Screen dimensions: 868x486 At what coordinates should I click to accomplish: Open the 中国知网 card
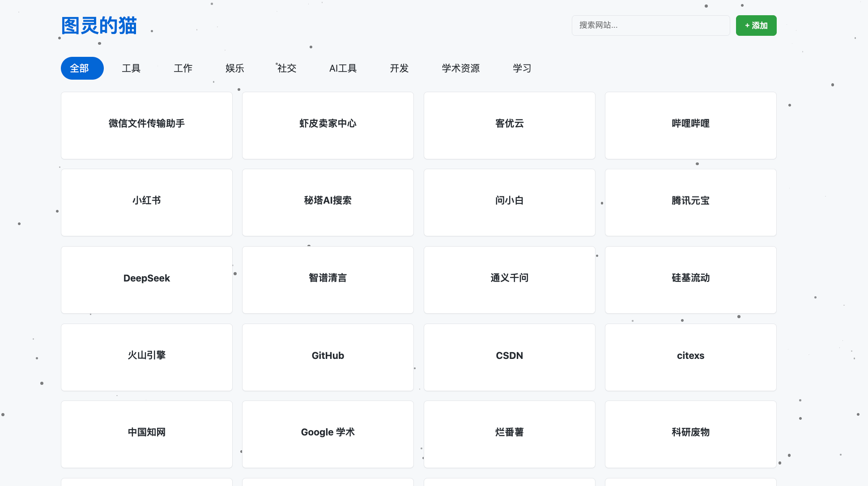click(x=147, y=434)
